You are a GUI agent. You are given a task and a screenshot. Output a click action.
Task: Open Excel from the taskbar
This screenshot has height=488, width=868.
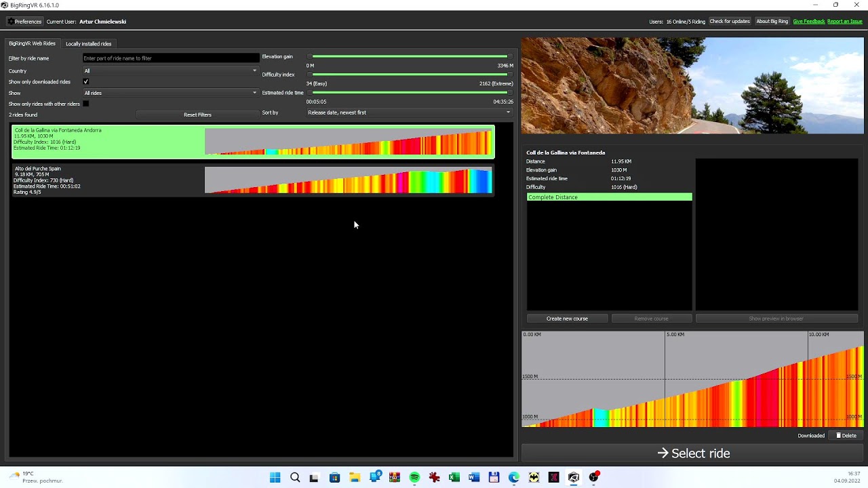coord(454,478)
